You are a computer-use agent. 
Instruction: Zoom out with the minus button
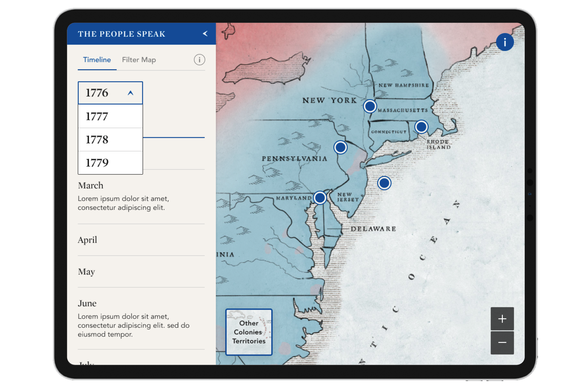pyautogui.click(x=502, y=343)
